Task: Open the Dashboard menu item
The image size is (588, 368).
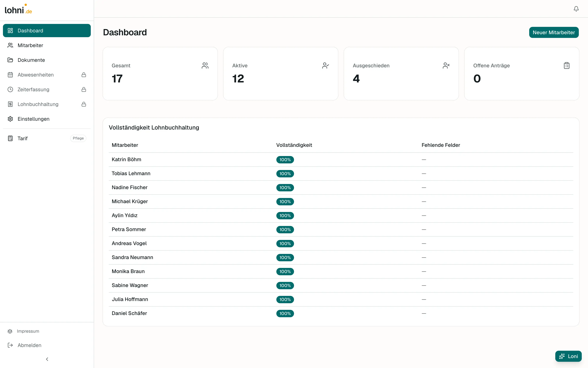Action: pyautogui.click(x=47, y=30)
